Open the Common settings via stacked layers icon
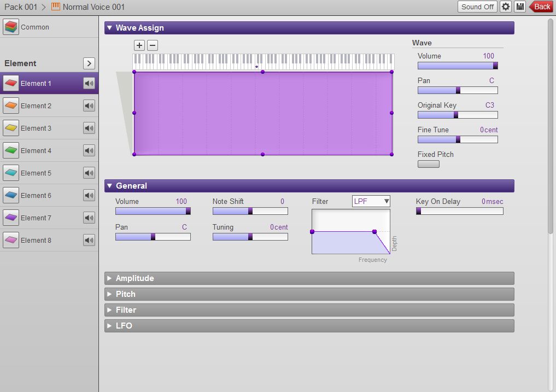The width and height of the screenshot is (556, 392). [12, 26]
